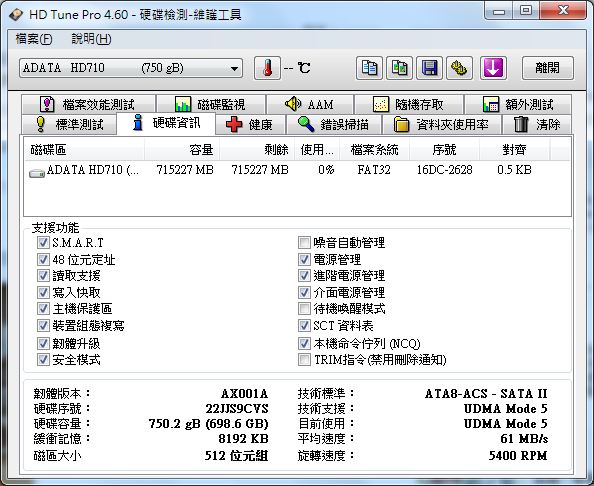Click the 離開 exit button

[547, 68]
